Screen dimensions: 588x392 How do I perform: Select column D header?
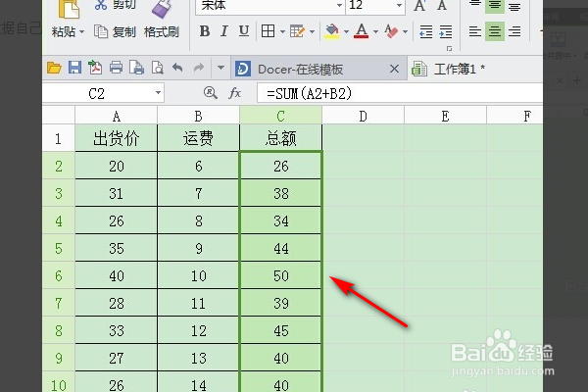tap(363, 116)
